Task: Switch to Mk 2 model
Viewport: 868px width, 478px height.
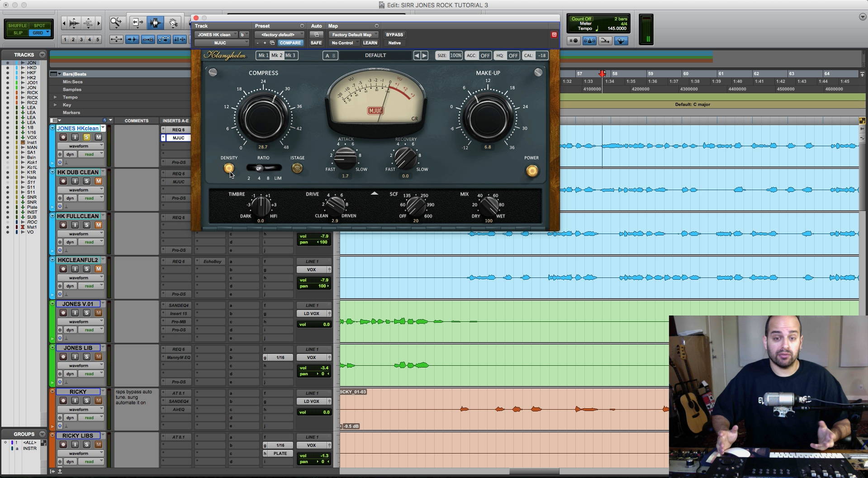Action: tap(277, 55)
